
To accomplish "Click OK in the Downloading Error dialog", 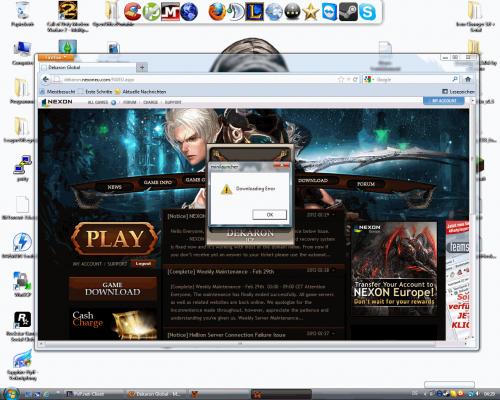I will (269, 215).
